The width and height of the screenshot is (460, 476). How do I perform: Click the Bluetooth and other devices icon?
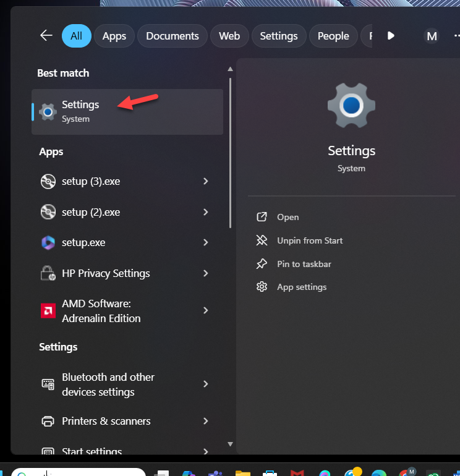(48, 385)
